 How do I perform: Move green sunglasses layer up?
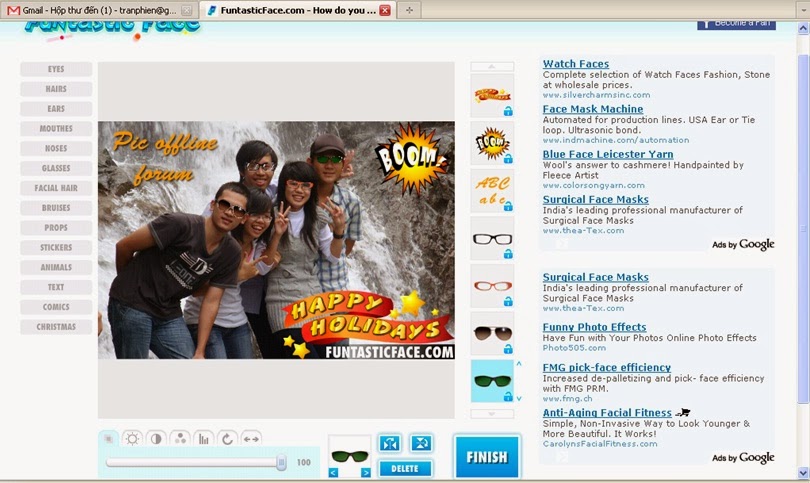click(x=519, y=364)
